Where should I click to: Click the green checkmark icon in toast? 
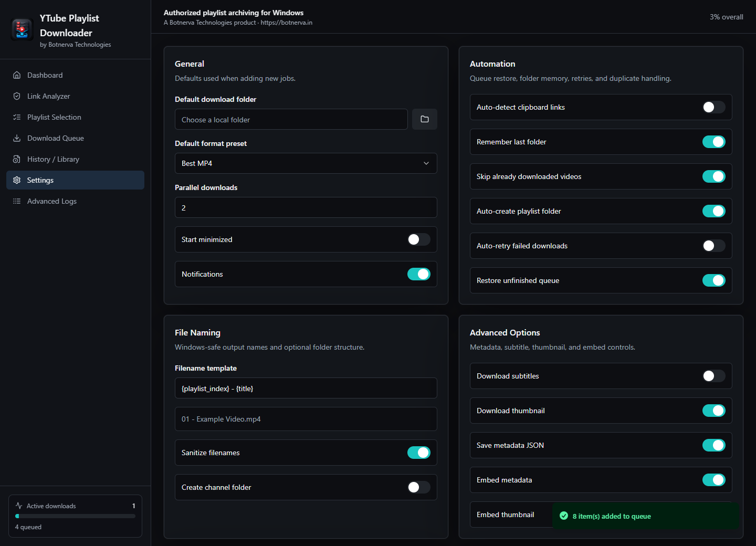coord(564,516)
